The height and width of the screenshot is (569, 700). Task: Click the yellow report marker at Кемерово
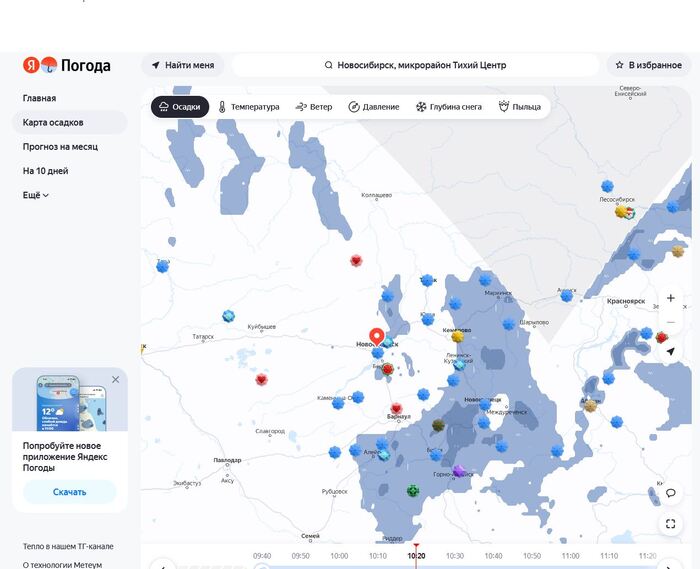click(x=457, y=336)
